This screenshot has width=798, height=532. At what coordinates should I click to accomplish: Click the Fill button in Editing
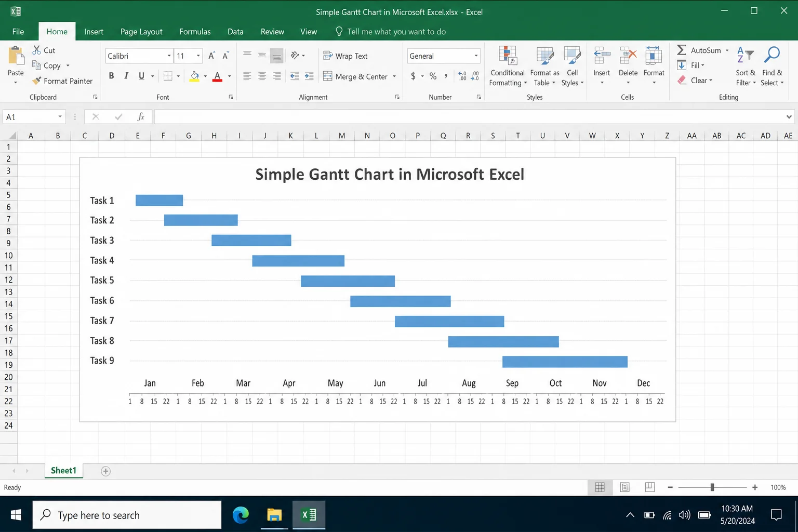click(x=691, y=65)
